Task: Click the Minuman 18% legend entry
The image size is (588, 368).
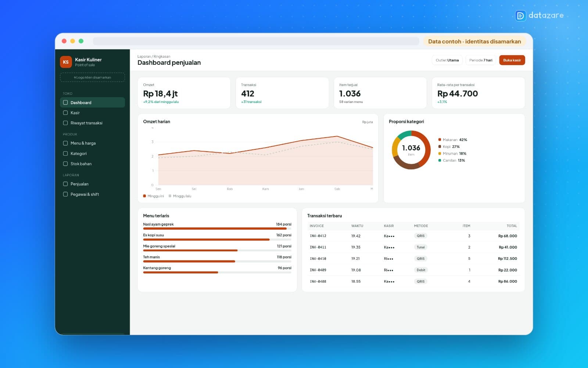Action: (452, 153)
